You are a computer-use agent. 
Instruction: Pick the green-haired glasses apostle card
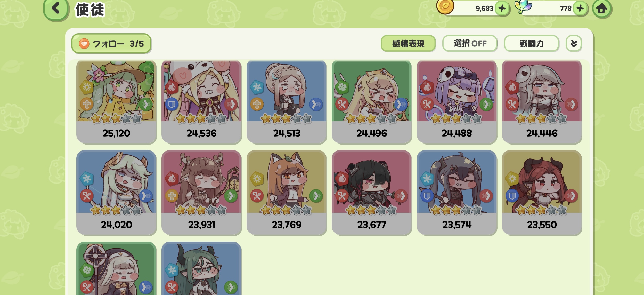(x=201, y=268)
